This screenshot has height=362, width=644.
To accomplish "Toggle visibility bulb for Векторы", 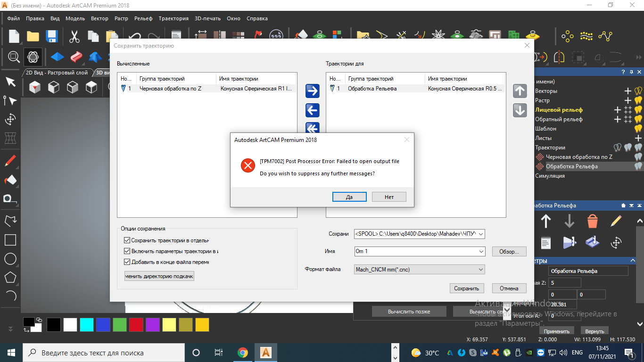I will 638,91.
